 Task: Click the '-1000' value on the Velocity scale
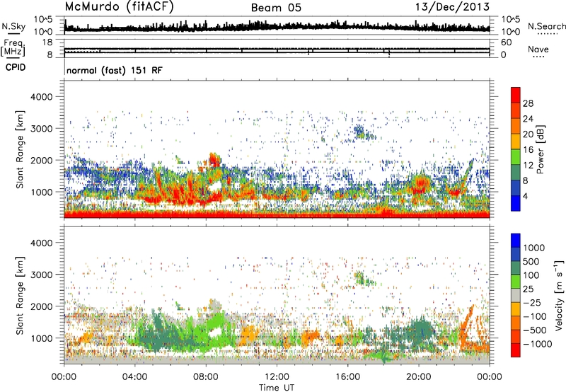[x=538, y=344]
